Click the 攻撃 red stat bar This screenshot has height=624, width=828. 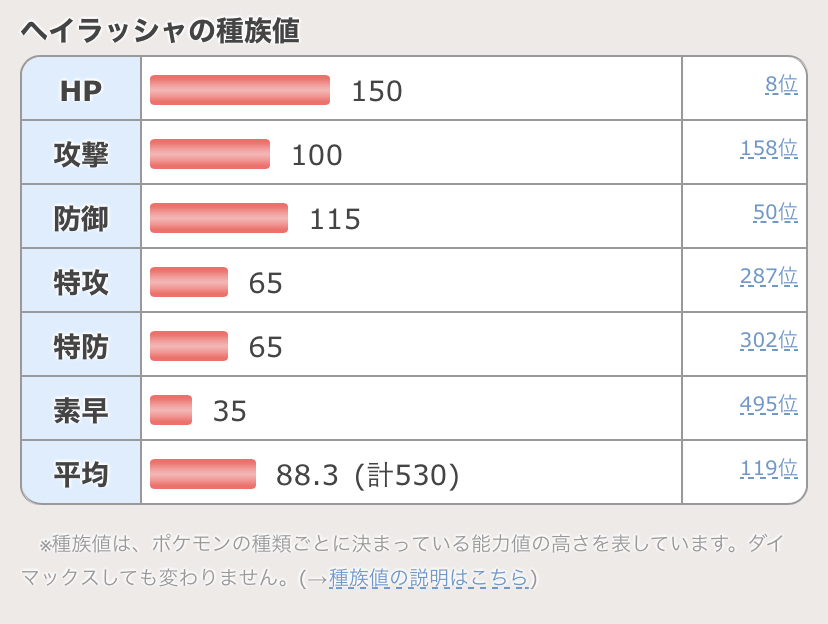pos(210,154)
